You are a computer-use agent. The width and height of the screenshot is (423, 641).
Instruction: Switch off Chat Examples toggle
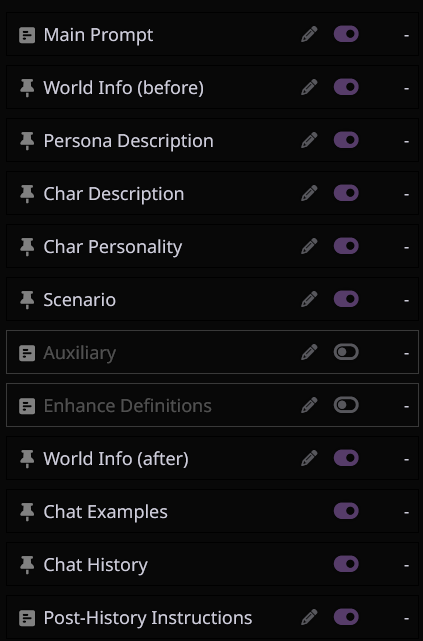pyautogui.click(x=346, y=511)
